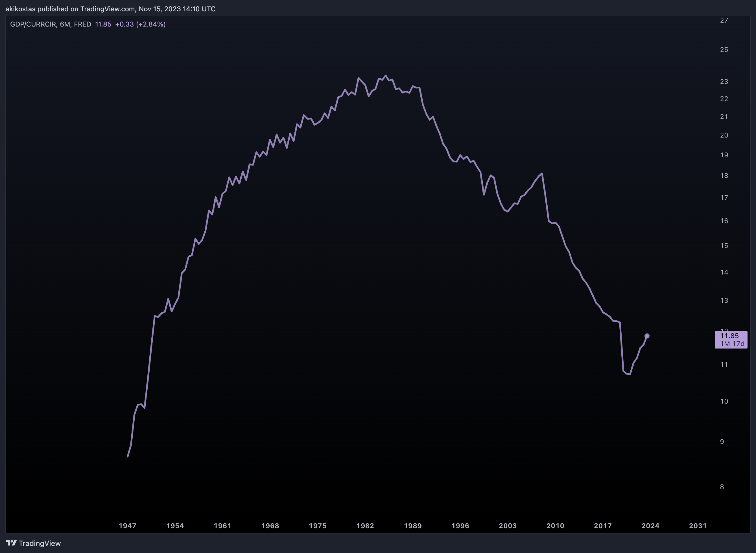
Task: Click the 1982 label on time axis
Action: (365, 526)
